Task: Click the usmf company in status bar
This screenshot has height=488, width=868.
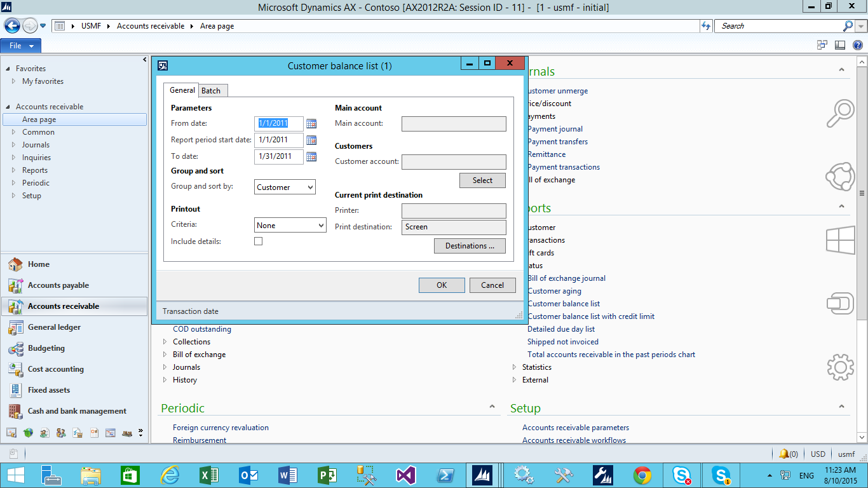Action: point(846,454)
